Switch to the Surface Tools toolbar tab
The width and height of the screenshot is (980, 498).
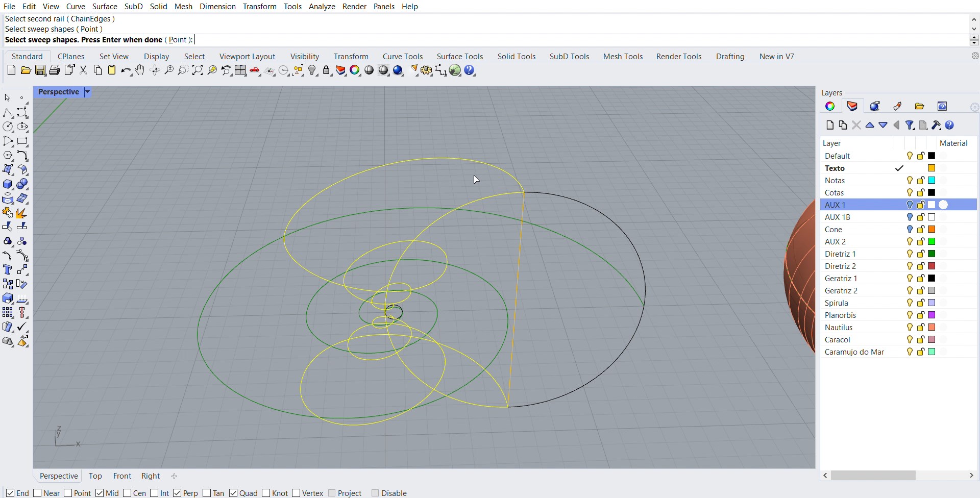pyautogui.click(x=459, y=56)
